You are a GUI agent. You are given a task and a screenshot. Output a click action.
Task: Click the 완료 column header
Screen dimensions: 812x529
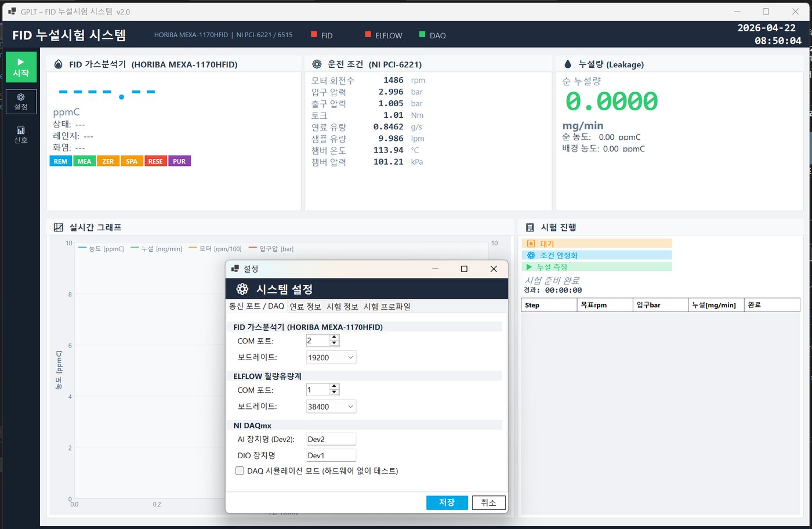point(772,305)
